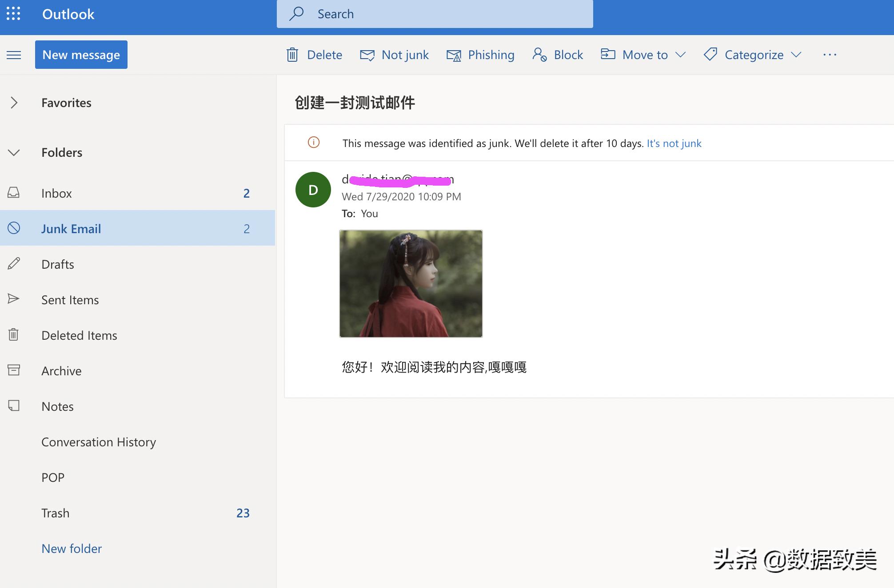894x588 pixels.
Task: Block the sender using the Block icon
Action: pos(539,54)
